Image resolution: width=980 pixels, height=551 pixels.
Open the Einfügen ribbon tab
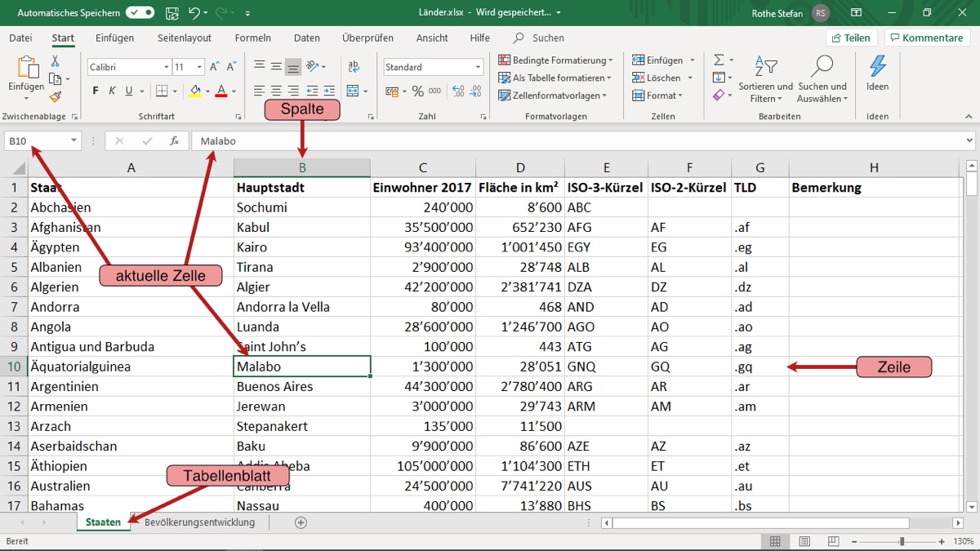coord(114,38)
